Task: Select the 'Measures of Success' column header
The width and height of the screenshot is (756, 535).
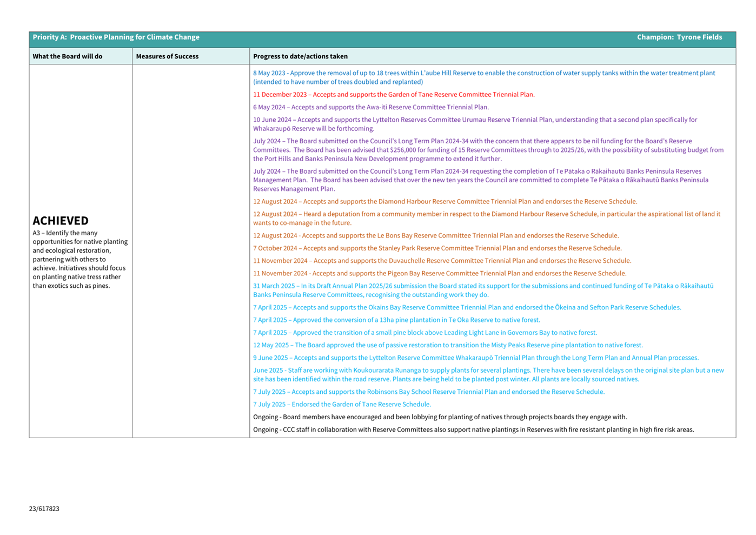Action: 167,56
